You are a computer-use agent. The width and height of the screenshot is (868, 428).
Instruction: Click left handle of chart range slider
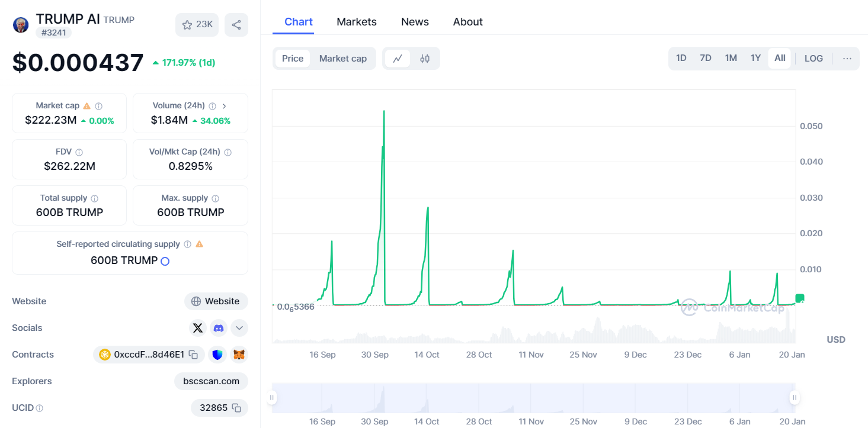point(272,398)
